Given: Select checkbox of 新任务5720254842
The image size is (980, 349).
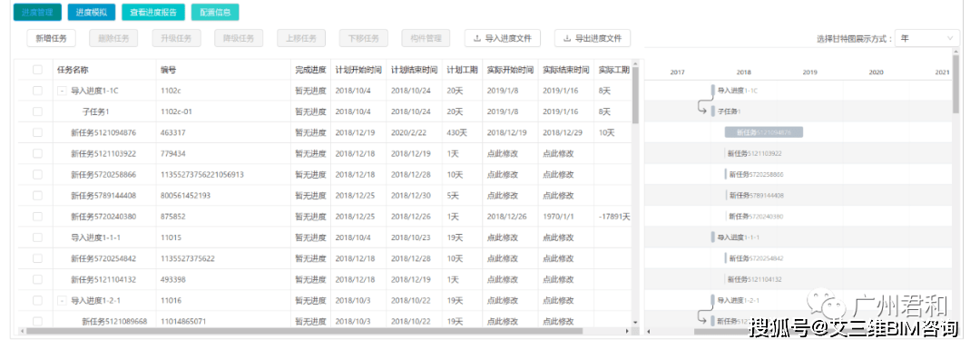Looking at the screenshot, I should click(37, 258).
